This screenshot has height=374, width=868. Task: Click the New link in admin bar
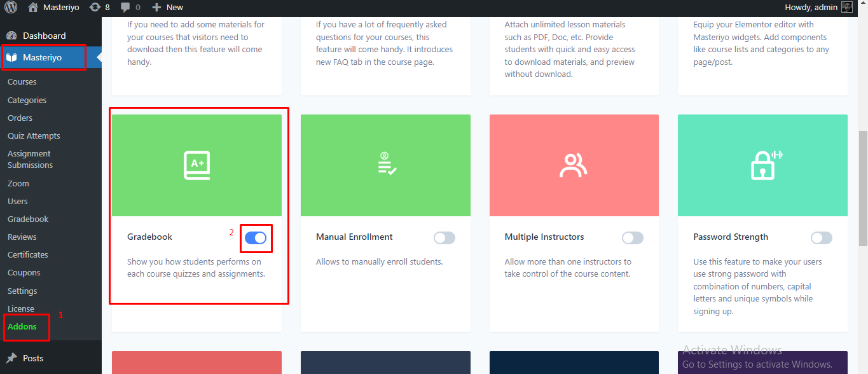175,8
